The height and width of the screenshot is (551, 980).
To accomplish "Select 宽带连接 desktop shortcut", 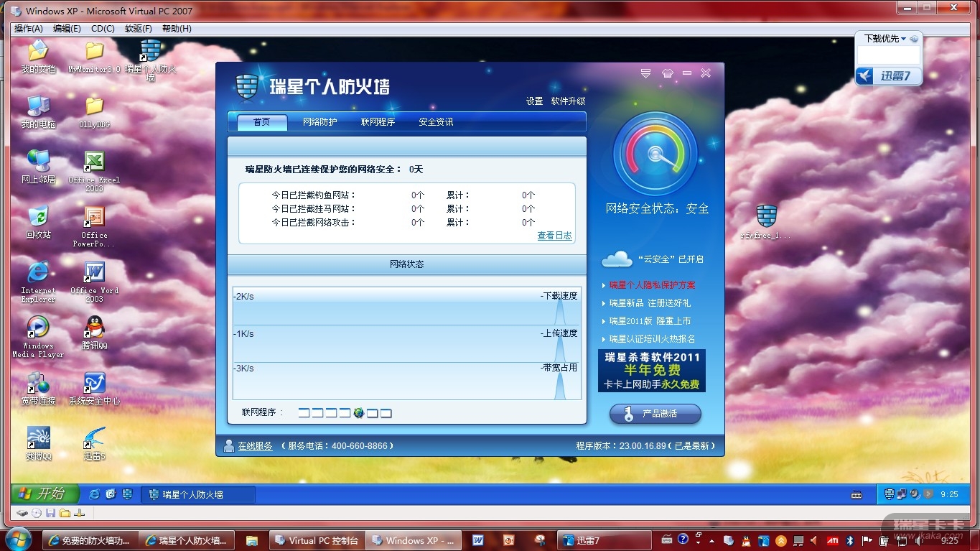I will coord(38,389).
